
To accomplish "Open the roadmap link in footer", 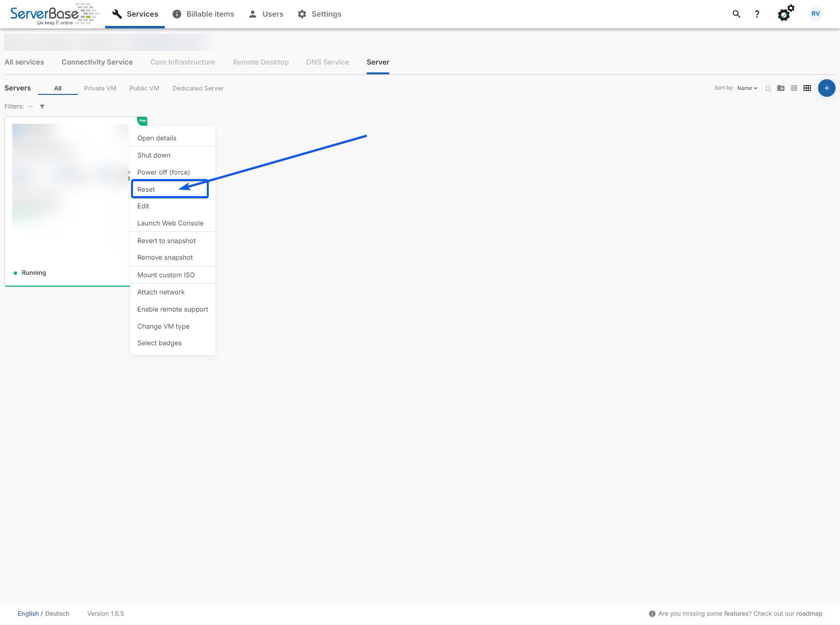I will pos(809,614).
